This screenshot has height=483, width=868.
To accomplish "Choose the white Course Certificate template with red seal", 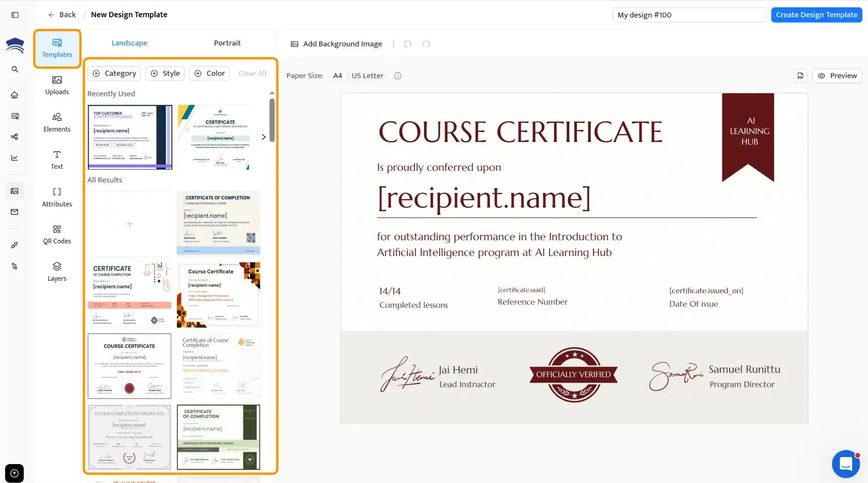I will tap(130, 366).
